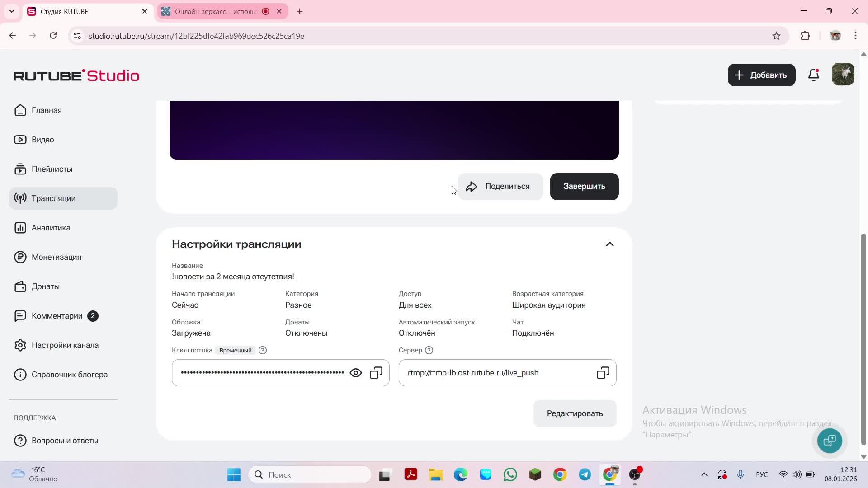Copy the stream key
The width and height of the screenshot is (868, 488).
pyautogui.click(x=376, y=372)
